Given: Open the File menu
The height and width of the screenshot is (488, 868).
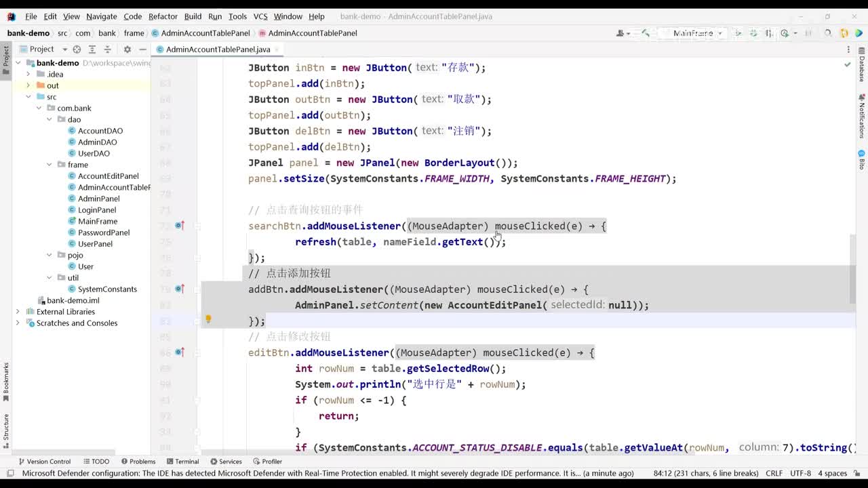Looking at the screenshot, I should point(31,16).
